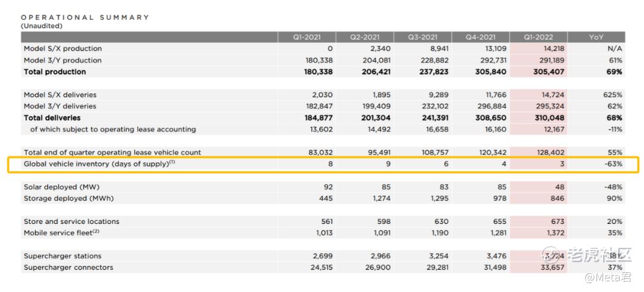
Task: Select the Q2-2021 column header
Action: [x=364, y=37]
